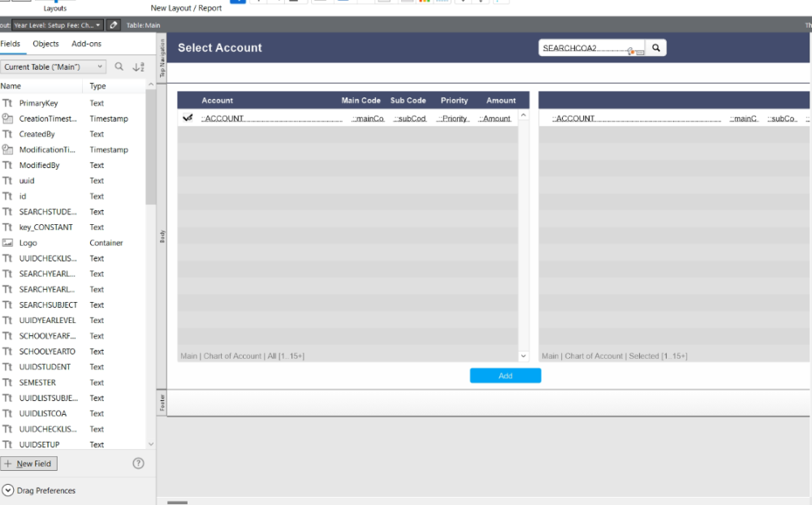
Task: Click the sort fields A-Z icon
Action: pyautogui.click(x=138, y=67)
